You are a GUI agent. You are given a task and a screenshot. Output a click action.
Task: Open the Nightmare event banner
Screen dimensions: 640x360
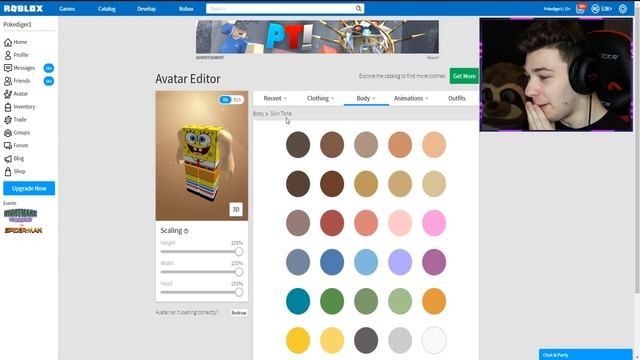pos(20,216)
